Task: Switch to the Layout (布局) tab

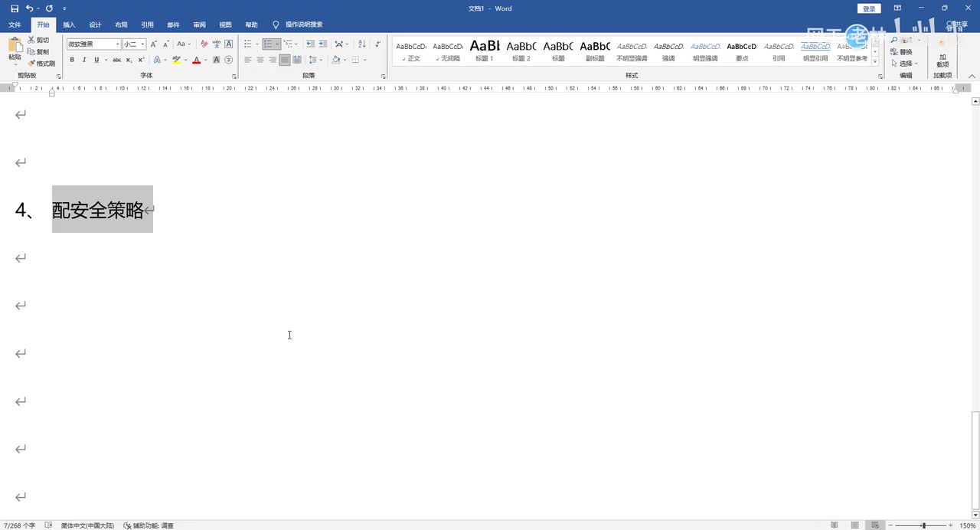Action: pos(121,25)
